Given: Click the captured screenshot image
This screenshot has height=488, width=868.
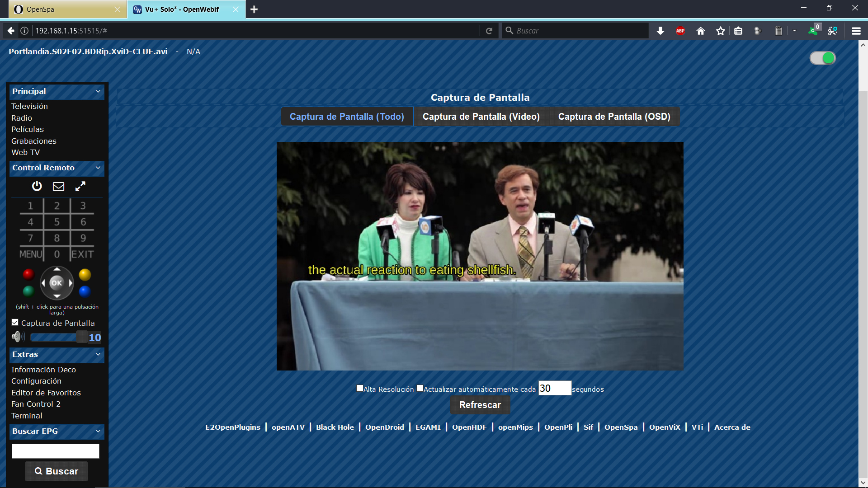Looking at the screenshot, I should (480, 256).
